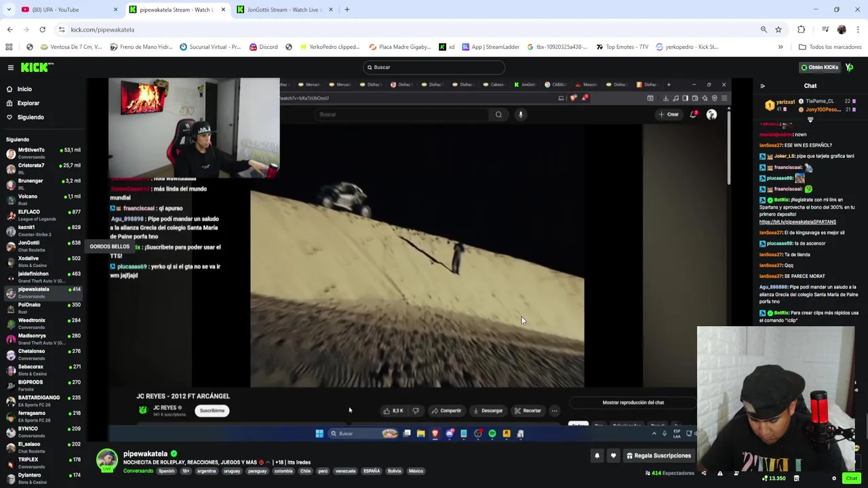Image resolution: width=868 pixels, height=488 pixels.
Task: Open the Chrome apps grid icon
Action: (9, 47)
